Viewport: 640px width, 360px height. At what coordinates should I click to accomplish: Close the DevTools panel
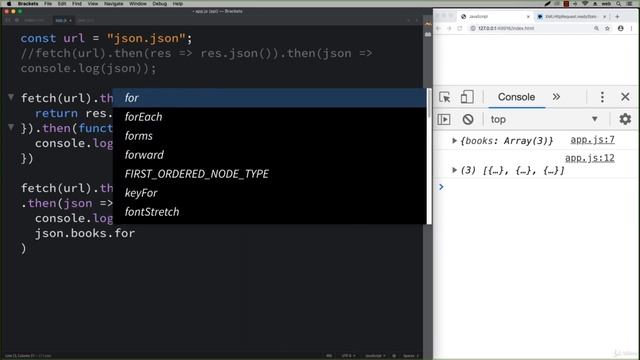[x=625, y=97]
